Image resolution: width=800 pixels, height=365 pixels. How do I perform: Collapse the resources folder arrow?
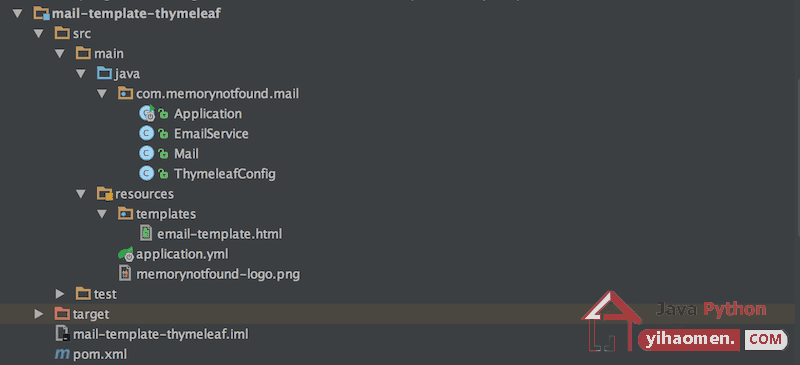pos(81,194)
